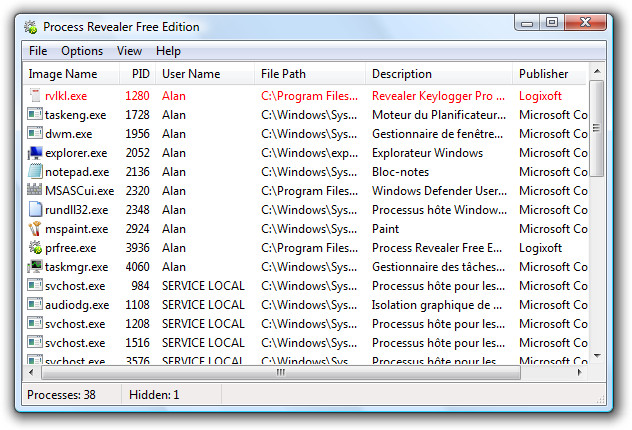The height and width of the screenshot is (430, 632).
Task: Click 'C:\Windows\exp...' file path
Action: [x=309, y=153]
